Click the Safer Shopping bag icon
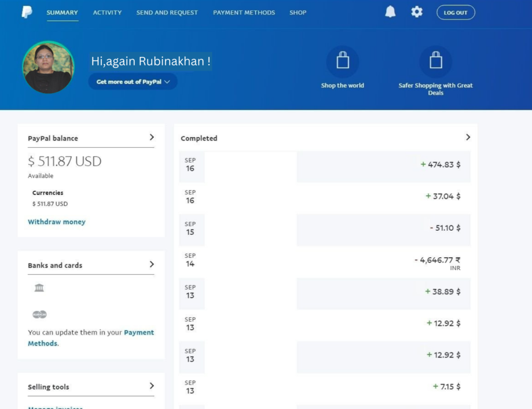This screenshot has width=532, height=409. [436, 62]
